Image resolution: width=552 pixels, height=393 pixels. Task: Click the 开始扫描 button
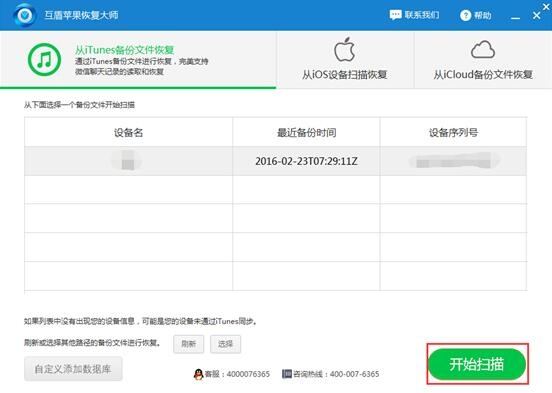(x=477, y=364)
